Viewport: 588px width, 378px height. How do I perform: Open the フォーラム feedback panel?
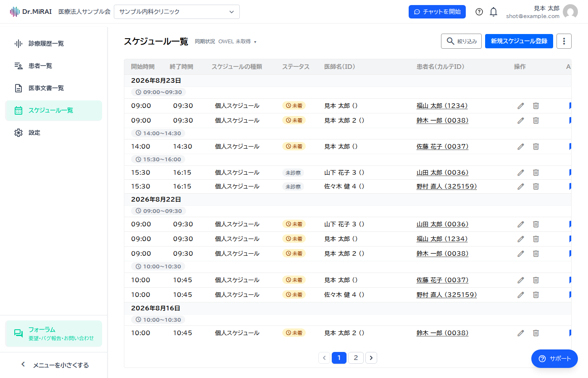coord(54,334)
